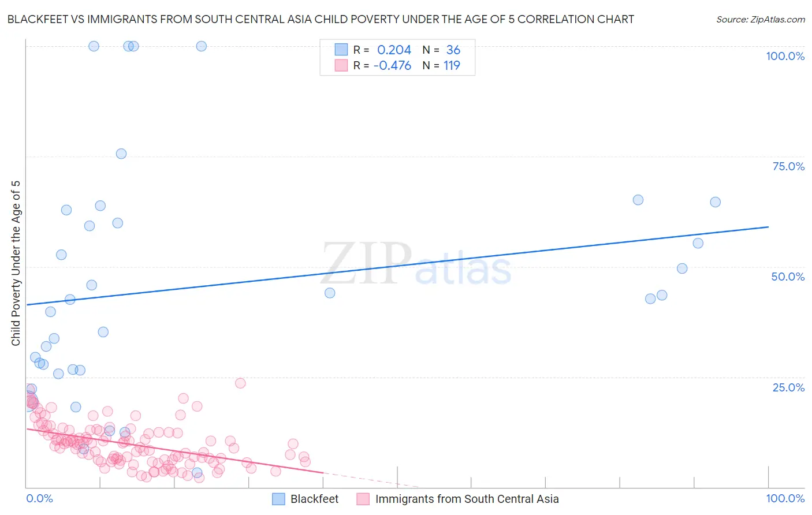Click the pink swatch in the R/N stats box
Viewport: 812px width, 515px height.
pos(341,66)
